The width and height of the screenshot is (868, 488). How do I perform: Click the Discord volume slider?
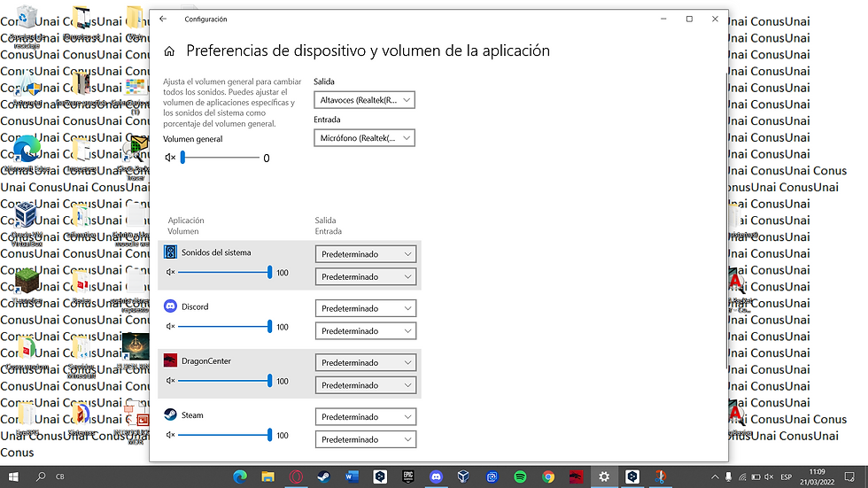click(225, 326)
